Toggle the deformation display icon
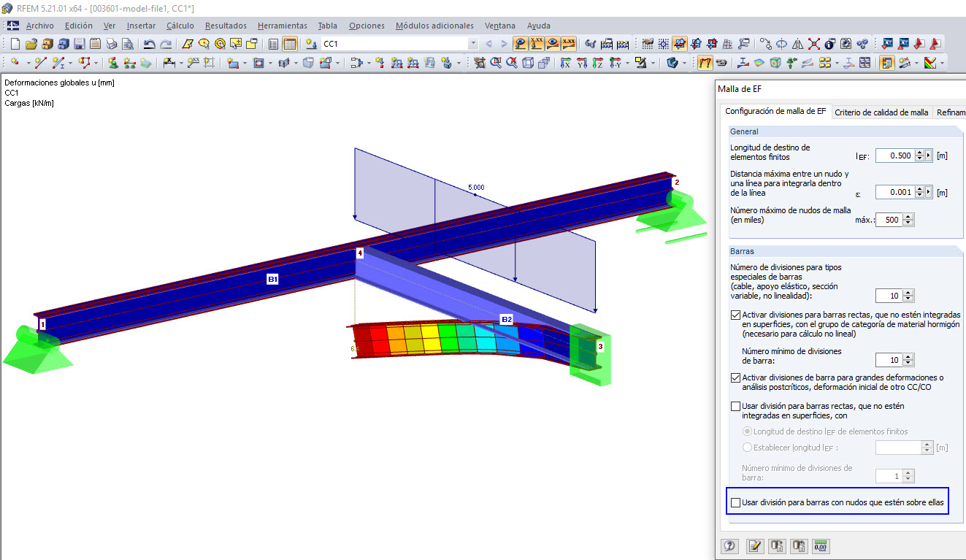 [x=705, y=63]
